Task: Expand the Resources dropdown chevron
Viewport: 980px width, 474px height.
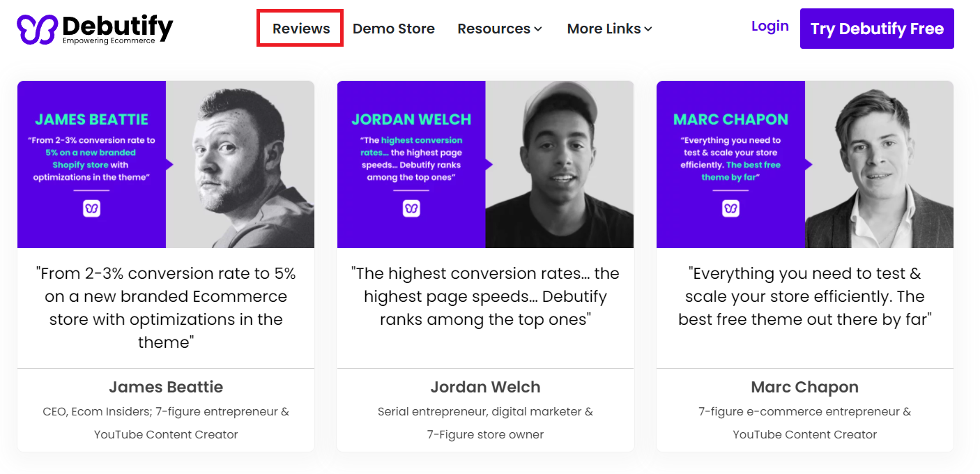Action: point(538,29)
